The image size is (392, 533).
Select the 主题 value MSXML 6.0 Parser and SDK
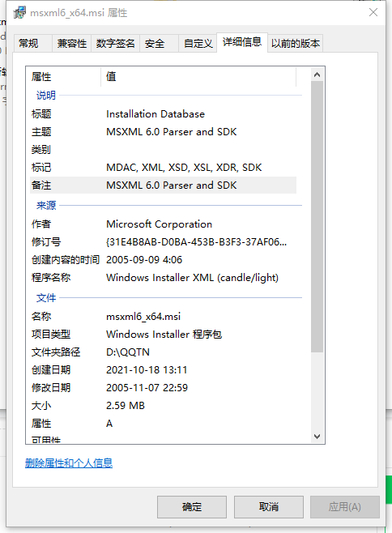[x=172, y=131]
